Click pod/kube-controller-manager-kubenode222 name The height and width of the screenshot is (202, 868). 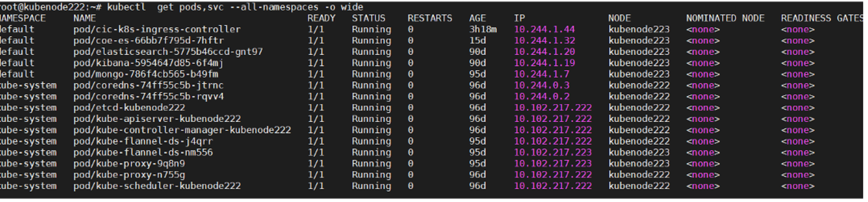tap(182, 130)
